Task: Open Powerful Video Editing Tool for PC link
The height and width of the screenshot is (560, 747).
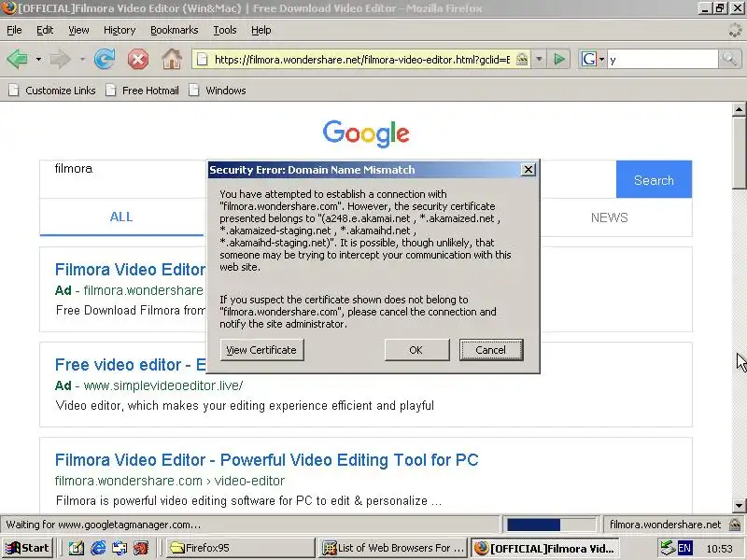Action: tap(267, 460)
